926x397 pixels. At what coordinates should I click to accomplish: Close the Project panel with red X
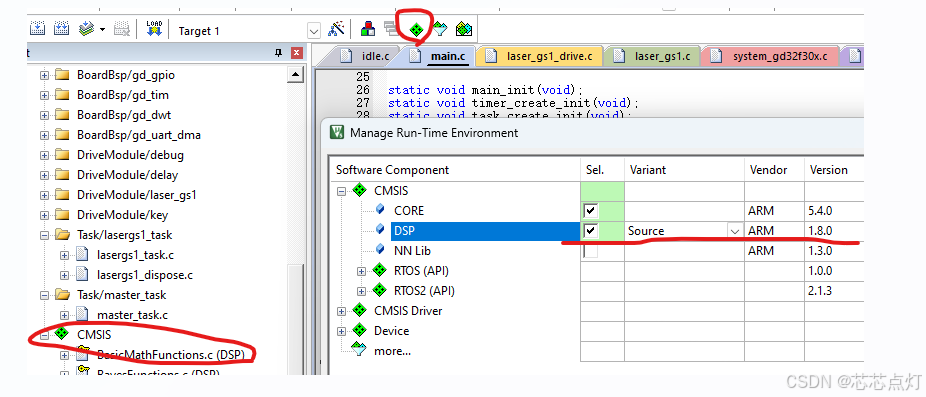pos(297,53)
